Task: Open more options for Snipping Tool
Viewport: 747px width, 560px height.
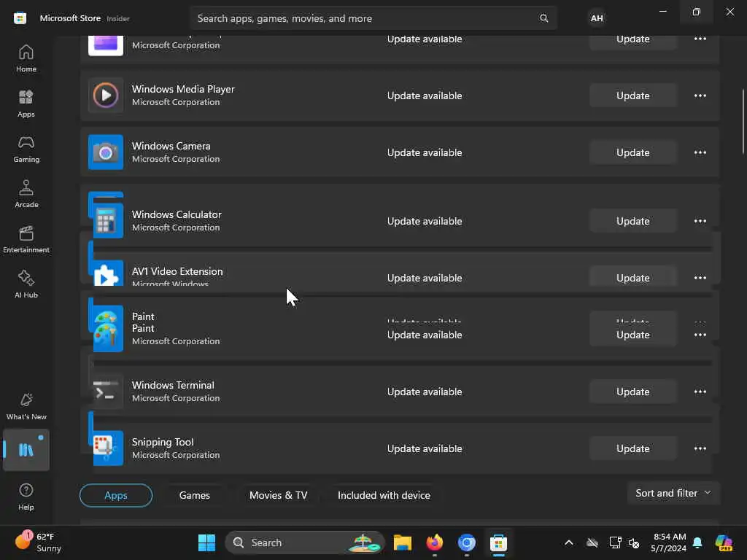Action: pyautogui.click(x=700, y=448)
